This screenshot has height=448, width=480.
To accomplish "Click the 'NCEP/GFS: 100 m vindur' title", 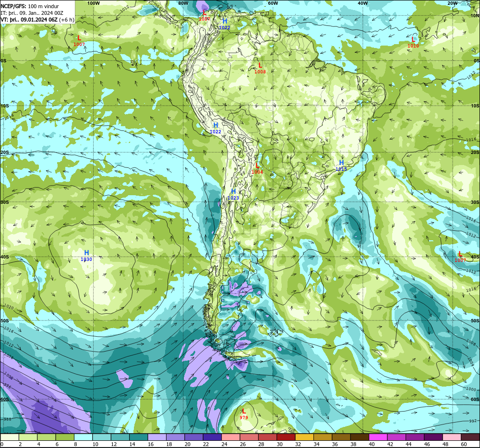I will click(x=30, y=6).
